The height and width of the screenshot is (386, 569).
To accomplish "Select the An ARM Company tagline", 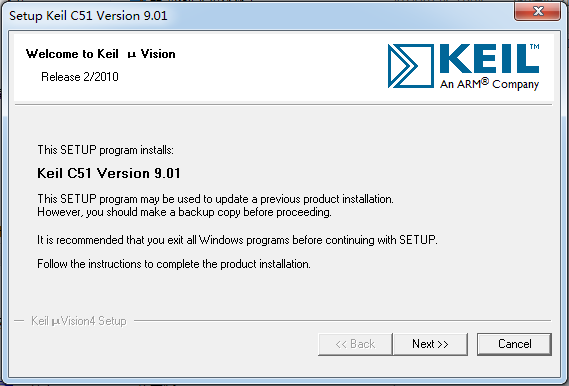I will tap(489, 84).
